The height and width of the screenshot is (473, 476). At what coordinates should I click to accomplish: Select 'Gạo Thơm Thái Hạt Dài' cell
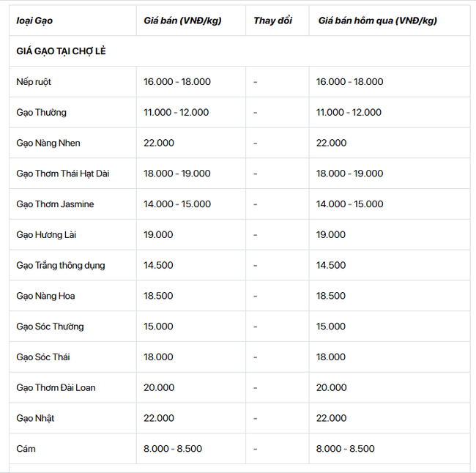tap(63, 174)
